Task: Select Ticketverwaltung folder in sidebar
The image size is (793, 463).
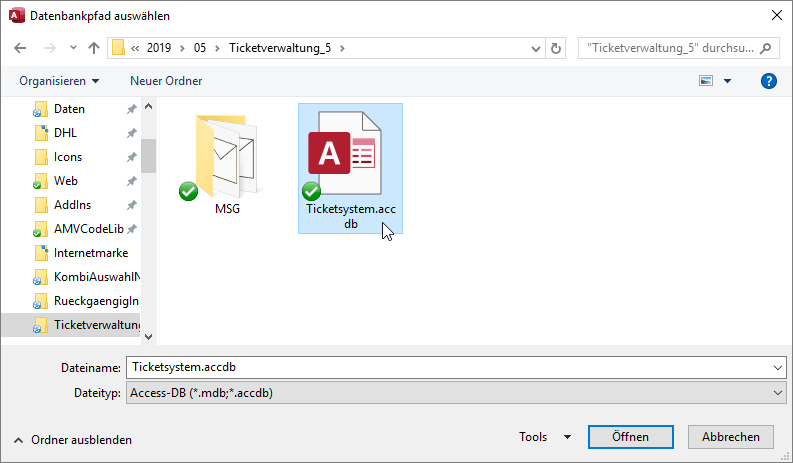Action: [x=97, y=325]
